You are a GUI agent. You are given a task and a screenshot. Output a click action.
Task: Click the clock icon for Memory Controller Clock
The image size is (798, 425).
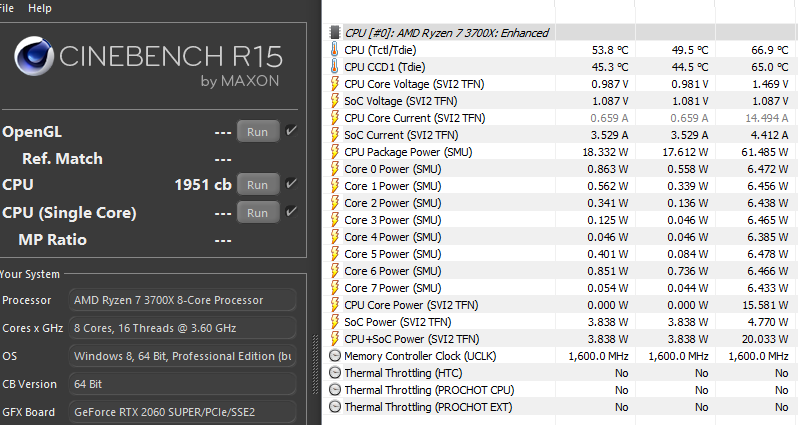(334, 356)
